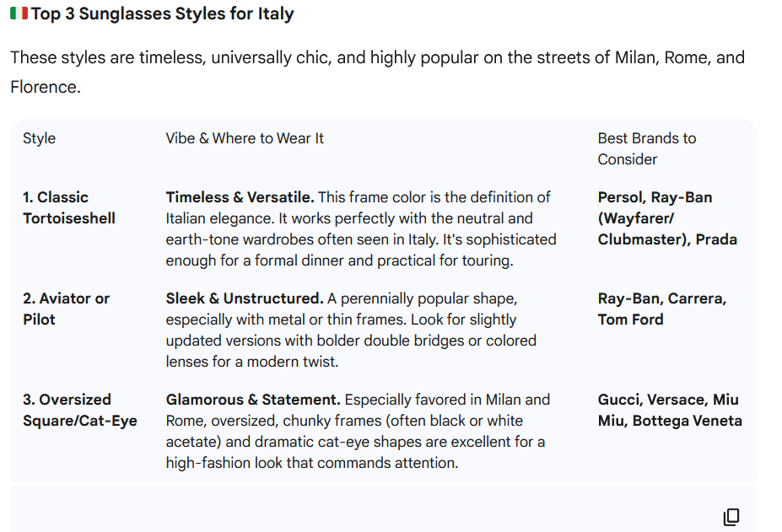Click the 'Vibe & Where to Wear It' header
This screenshot has width=782, height=532.
pos(245,138)
